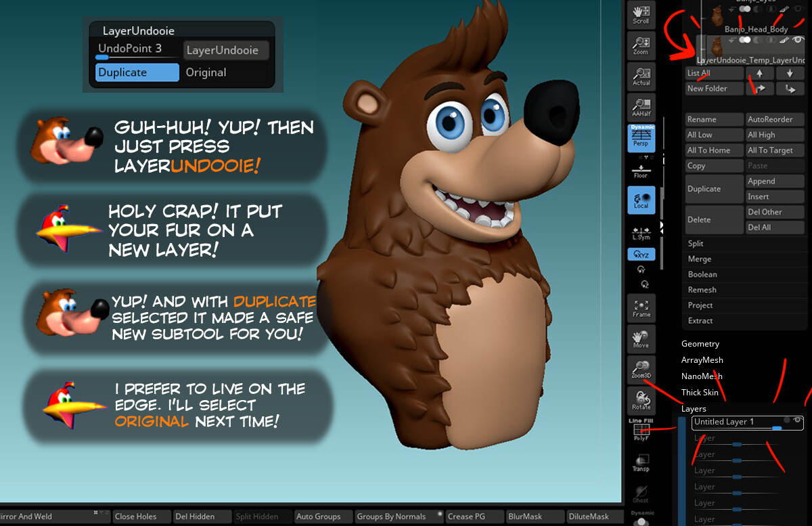Viewport: 812px width, 526px height.
Task: Open the NanoMesh palette section
Action: point(702,376)
